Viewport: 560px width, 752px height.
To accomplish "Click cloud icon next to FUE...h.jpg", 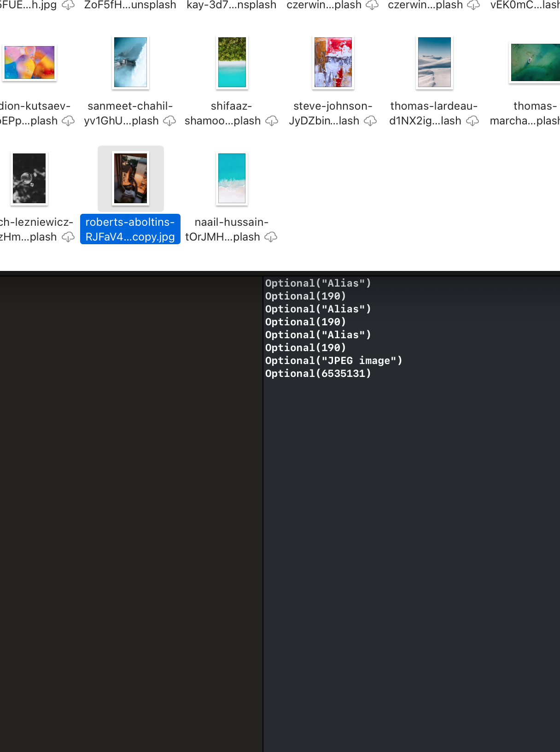I will (x=68, y=6).
